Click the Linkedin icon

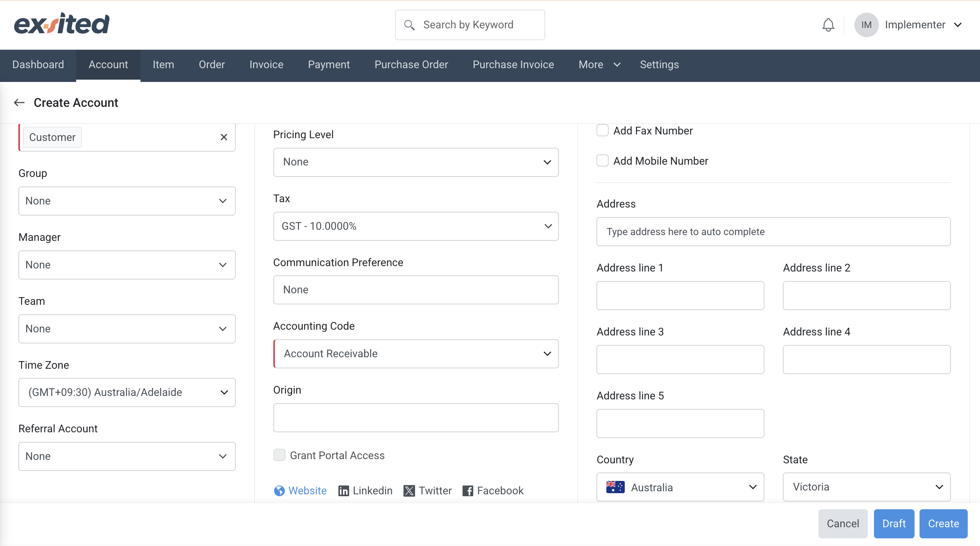tap(343, 490)
